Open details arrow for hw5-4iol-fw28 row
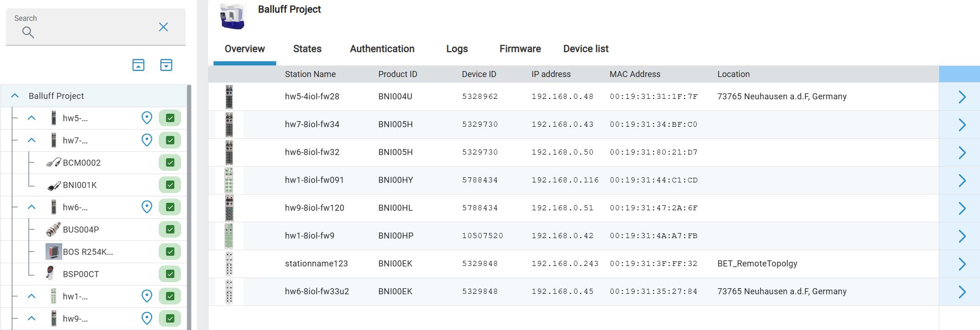980x330 pixels. (x=962, y=97)
